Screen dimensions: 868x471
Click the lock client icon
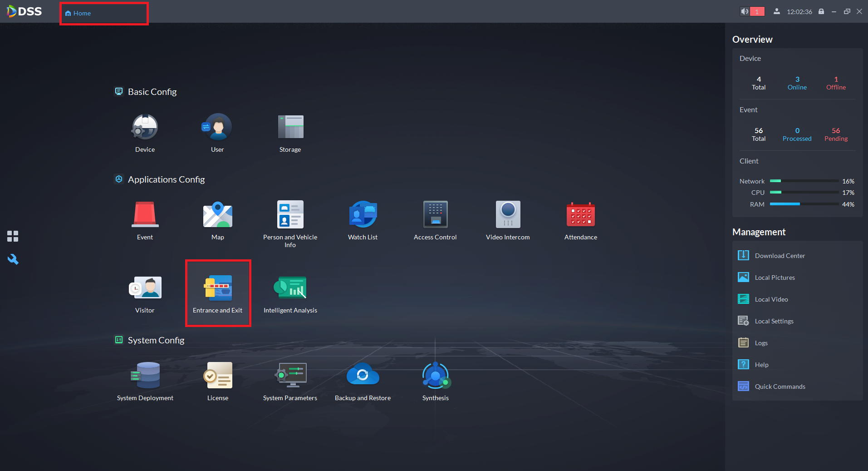click(821, 12)
